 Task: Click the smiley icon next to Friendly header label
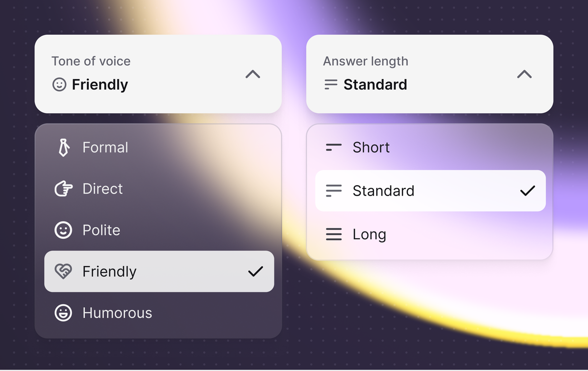pos(59,84)
